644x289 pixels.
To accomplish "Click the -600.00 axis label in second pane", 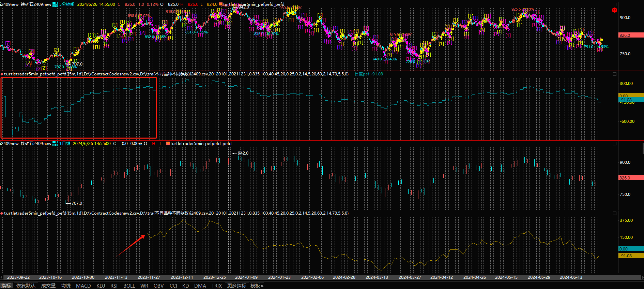I will (x=627, y=121).
